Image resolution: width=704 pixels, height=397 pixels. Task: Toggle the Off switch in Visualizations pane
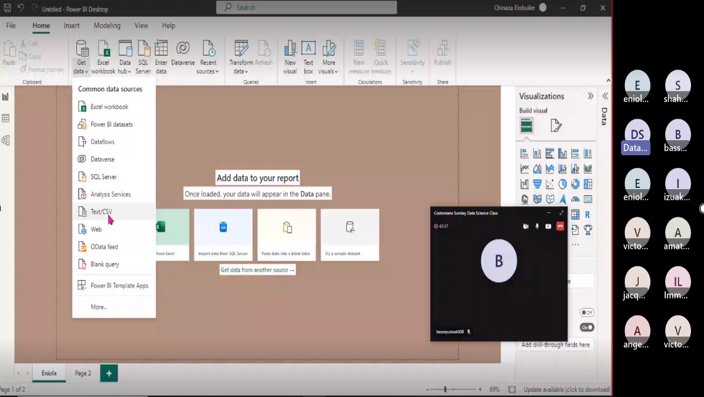586,312
